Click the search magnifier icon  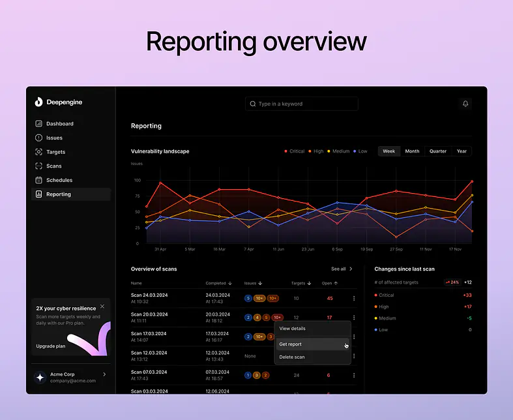click(252, 104)
